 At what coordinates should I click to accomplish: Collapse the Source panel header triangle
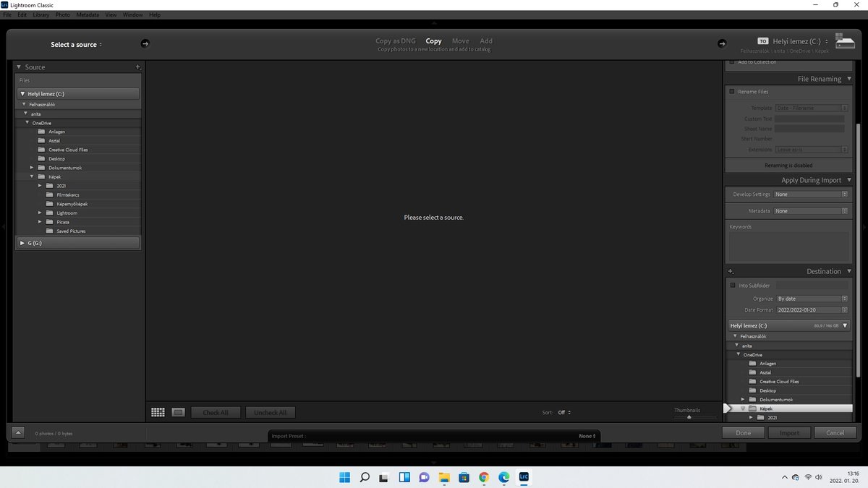click(19, 67)
